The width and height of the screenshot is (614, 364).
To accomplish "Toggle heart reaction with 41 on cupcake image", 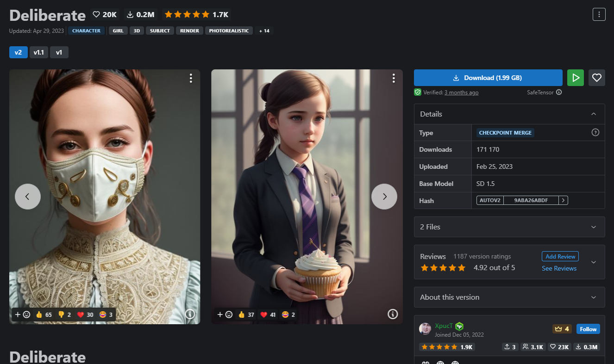I will pos(268,315).
